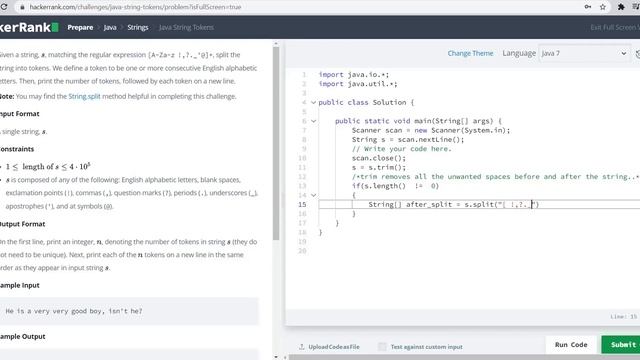Click the sample input text 'He is a very very good boy'
Image resolution: width=640 pixels, height=360 pixels.
(x=74, y=311)
